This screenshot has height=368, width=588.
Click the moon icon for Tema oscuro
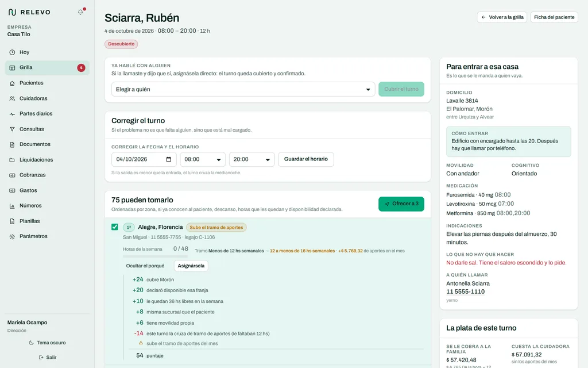pos(31,343)
